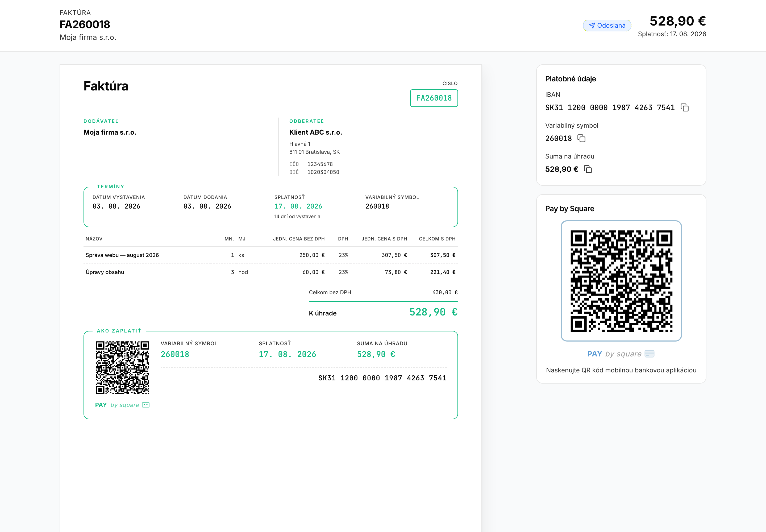The image size is (766, 532).
Task: Select the IČO number 12345678
Action: click(320, 164)
